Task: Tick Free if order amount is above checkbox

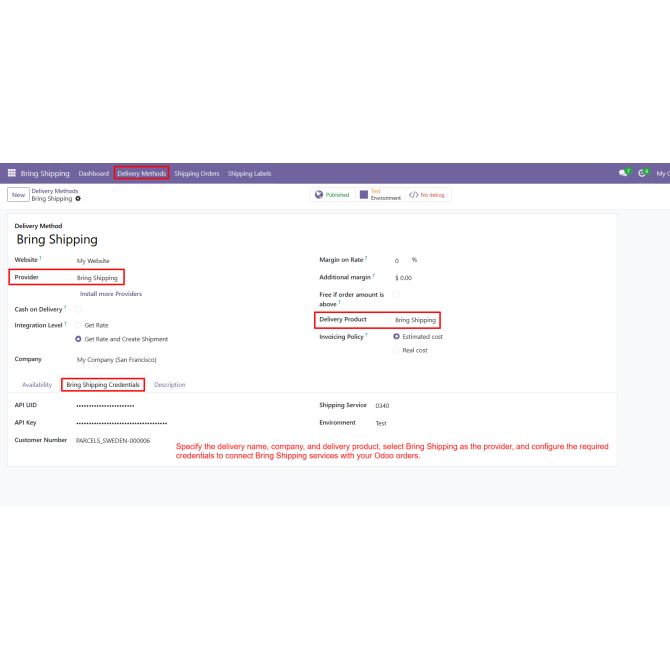Action: click(x=397, y=294)
